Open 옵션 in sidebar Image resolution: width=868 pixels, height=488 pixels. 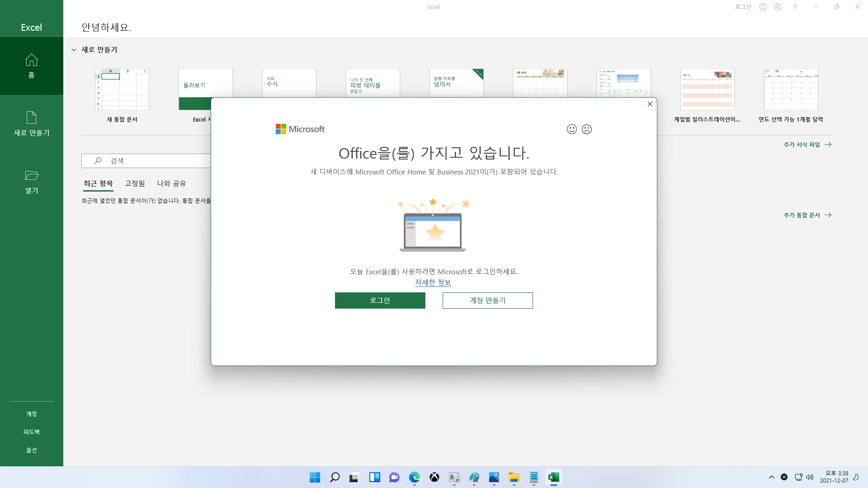[x=31, y=450]
